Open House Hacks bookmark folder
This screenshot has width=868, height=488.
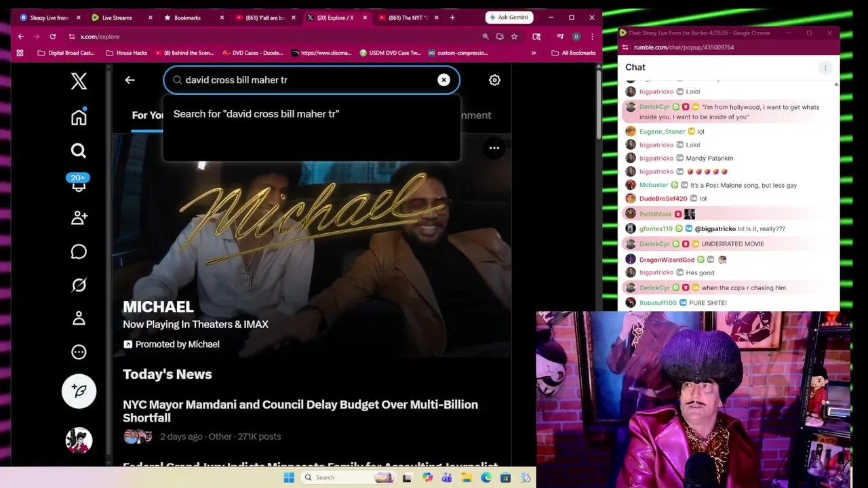(126, 53)
